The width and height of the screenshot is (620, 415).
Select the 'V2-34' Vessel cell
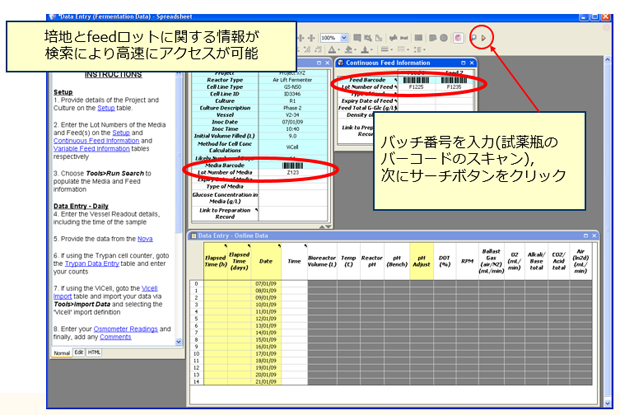tap(293, 115)
